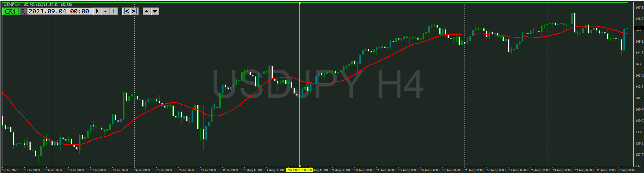Click the green CR1 button
644x173 pixels.
click(x=10, y=11)
